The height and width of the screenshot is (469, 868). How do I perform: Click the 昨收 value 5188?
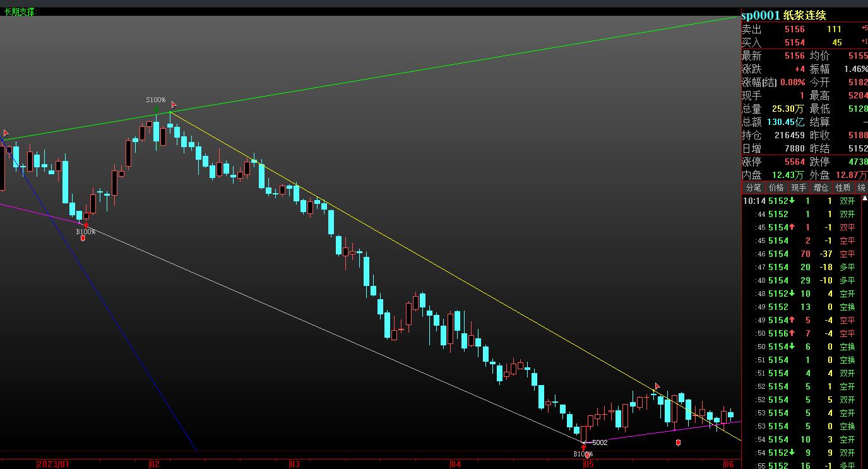(858, 135)
